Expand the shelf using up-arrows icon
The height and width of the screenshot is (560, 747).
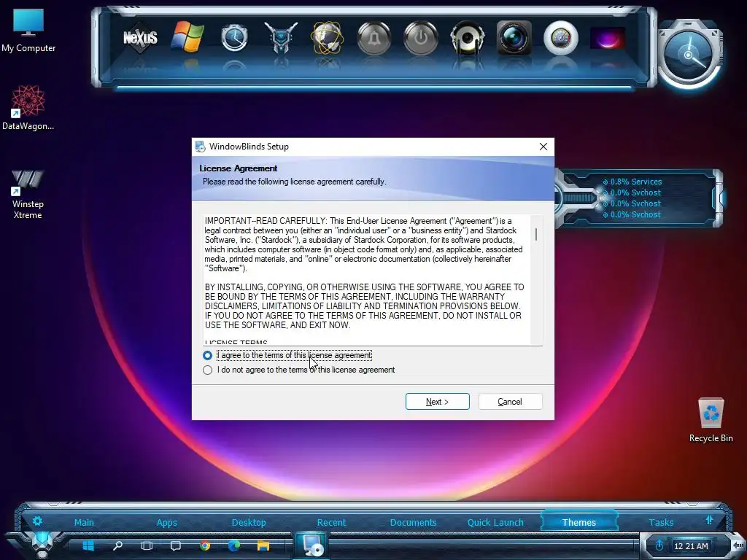(x=709, y=520)
